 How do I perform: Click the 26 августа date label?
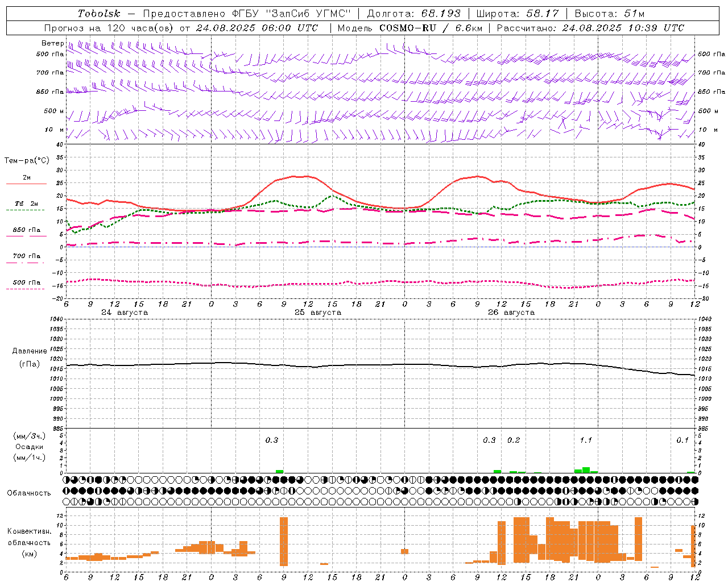[511, 313]
